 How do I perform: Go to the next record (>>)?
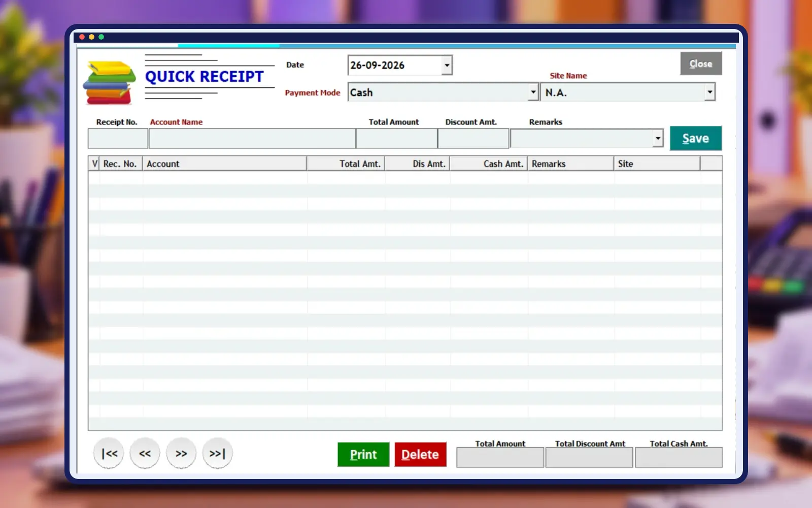point(181,453)
